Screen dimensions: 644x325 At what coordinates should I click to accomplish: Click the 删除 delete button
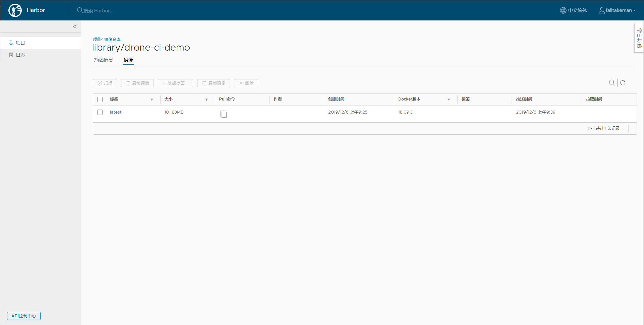pyautogui.click(x=246, y=83)
